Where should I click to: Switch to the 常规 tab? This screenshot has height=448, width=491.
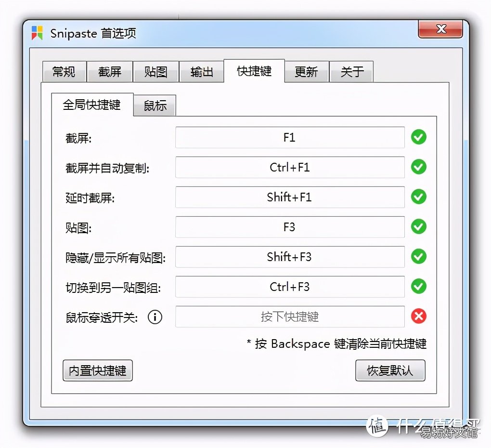click(64, 72)
